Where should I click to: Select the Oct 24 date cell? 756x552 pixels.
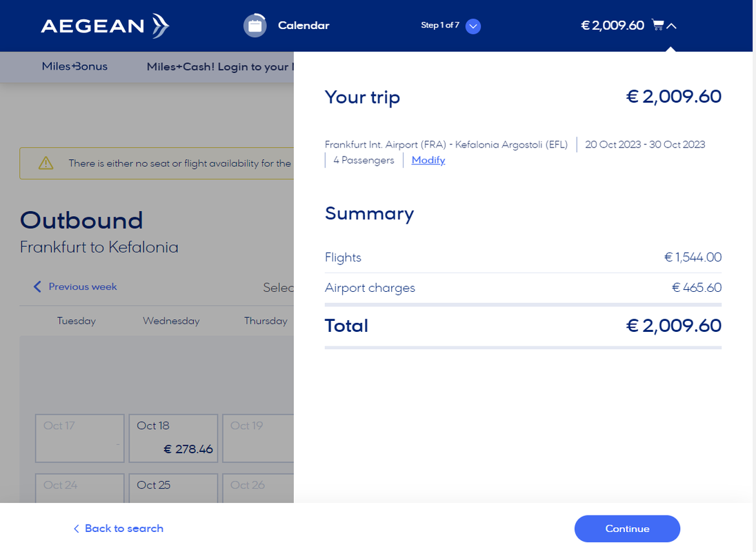coord(79,489)
